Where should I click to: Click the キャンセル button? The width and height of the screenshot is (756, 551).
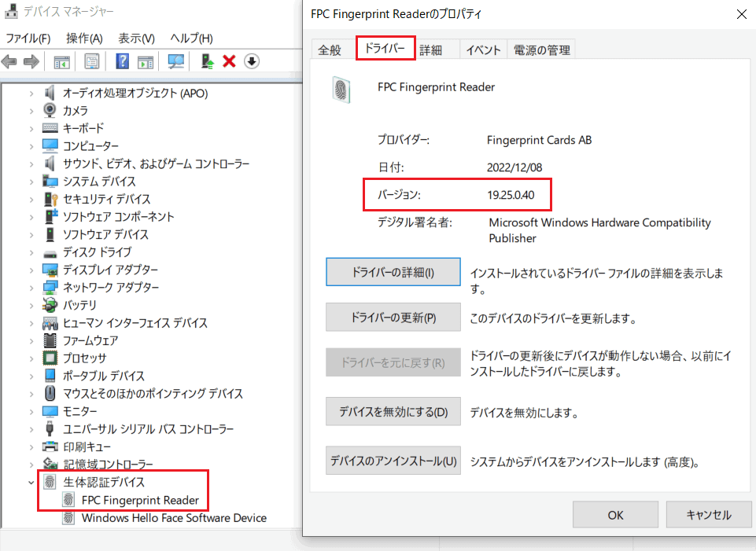click(709, 515)
